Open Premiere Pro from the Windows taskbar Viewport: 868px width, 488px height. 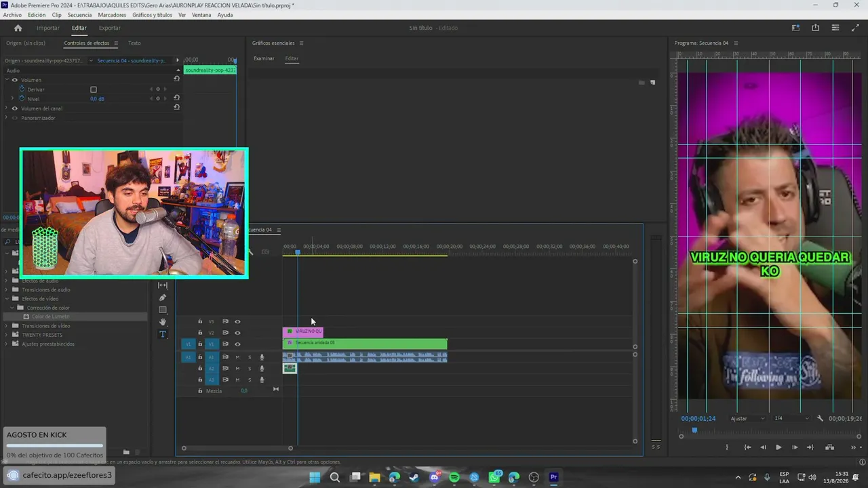point(553,477)
